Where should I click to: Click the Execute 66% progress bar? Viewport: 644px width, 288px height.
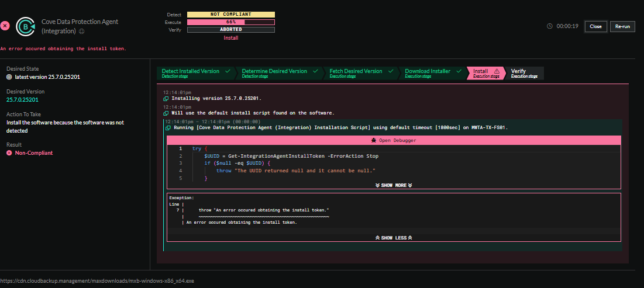(231, 22)
